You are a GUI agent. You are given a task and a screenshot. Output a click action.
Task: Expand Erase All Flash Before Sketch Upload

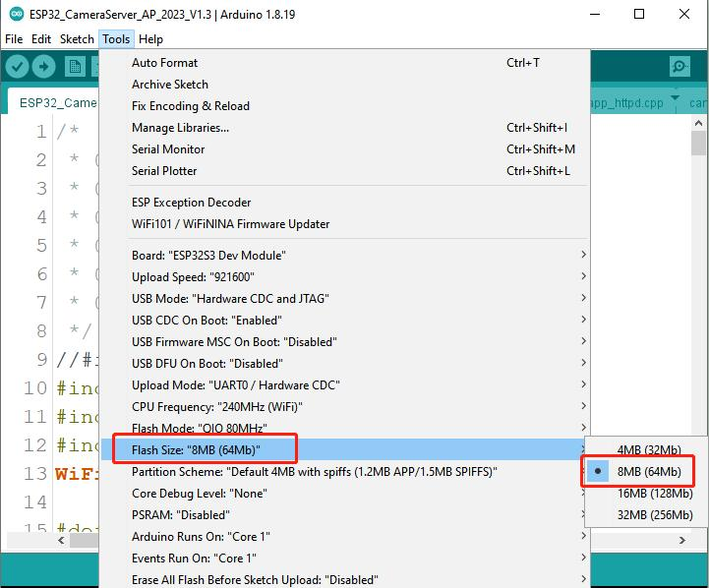tap(345, 579)
